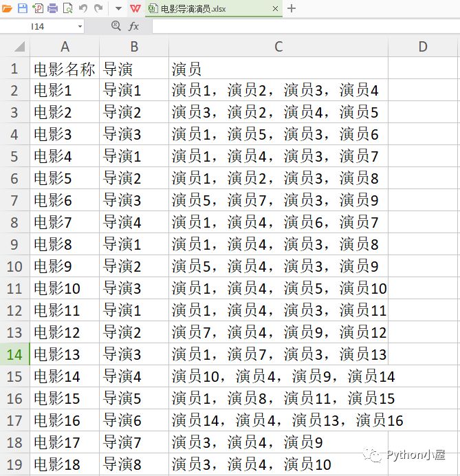Select cell containing 电影10
Viewport: 460px width, 476px height.
(x=65, y=288)
